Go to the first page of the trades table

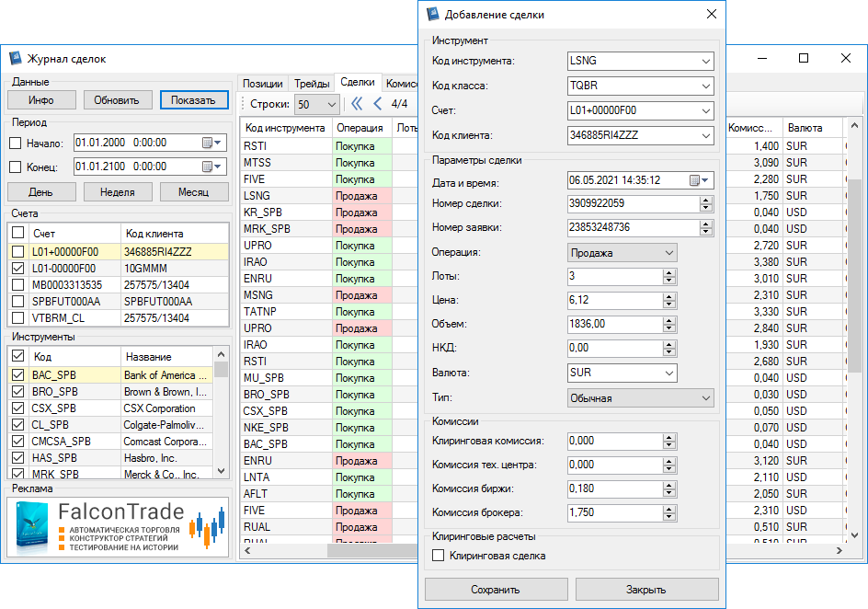coord(357,104)
